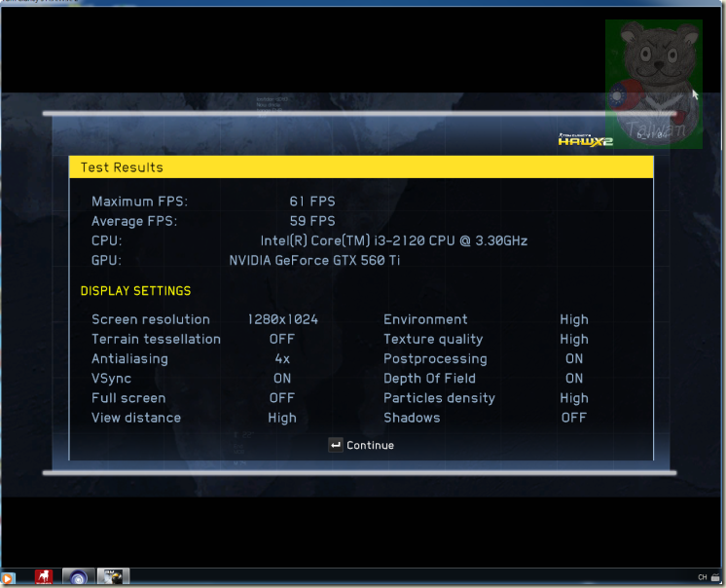The image size is (726, 588).
Task: Click the Depth Of Field label
Action: pyautogui.click(x=430, y=379)
